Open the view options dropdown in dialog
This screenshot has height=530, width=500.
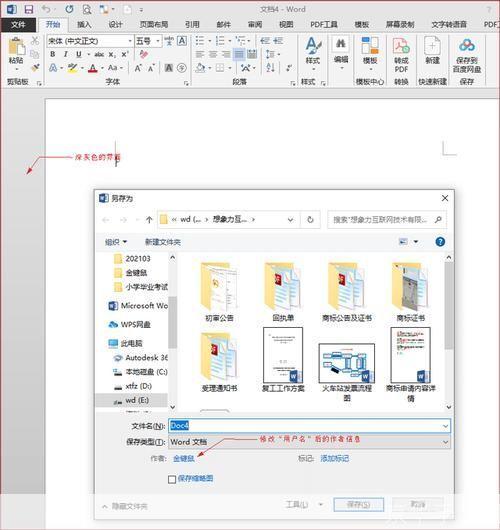pos(416,242)
